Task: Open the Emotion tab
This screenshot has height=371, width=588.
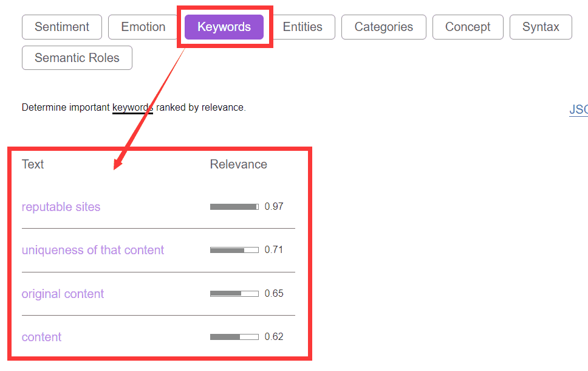Action: tap(143, 27)
